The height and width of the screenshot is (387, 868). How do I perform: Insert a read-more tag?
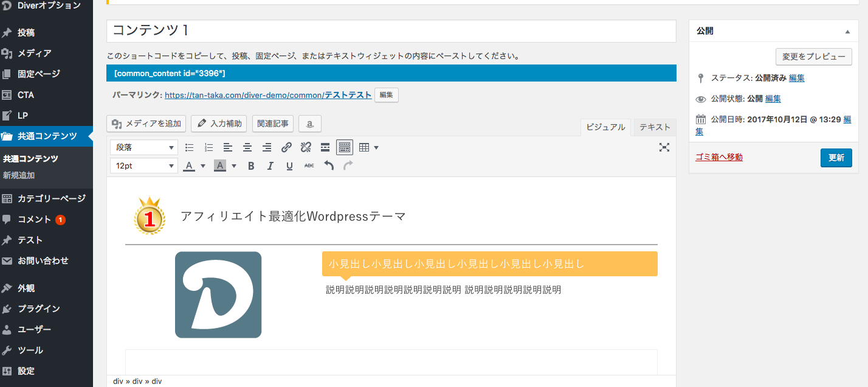325,147
